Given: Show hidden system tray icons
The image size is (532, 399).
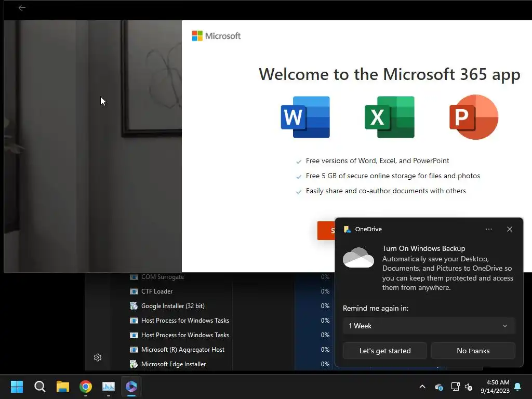Looking at the screenshot, I should [x=422, y=387].
